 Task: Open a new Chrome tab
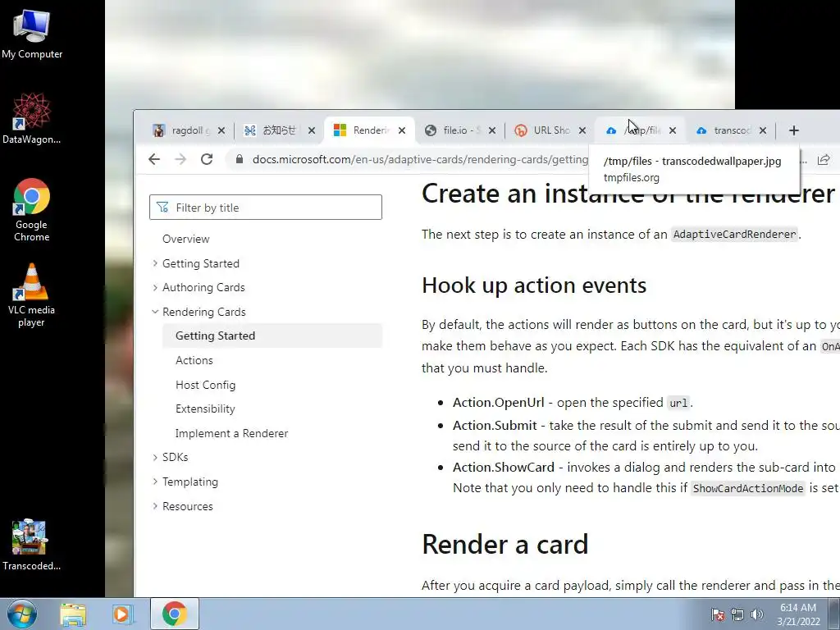point(794,130)
